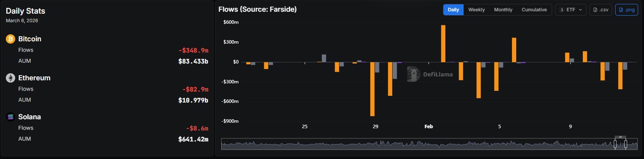644x159 pixels.
Task: Click the Solana label
Action: click(30, 117)
